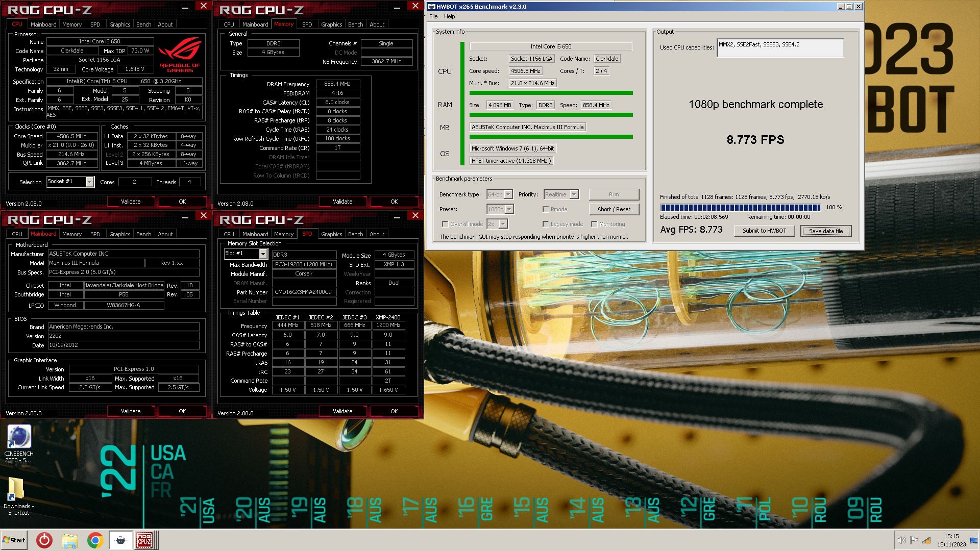Image resolution: width=980 pixels, height=551 pixels.
Task: Click the Module Manuf. Corsair field
Action: pyautogui.click(x=304, y=273)
